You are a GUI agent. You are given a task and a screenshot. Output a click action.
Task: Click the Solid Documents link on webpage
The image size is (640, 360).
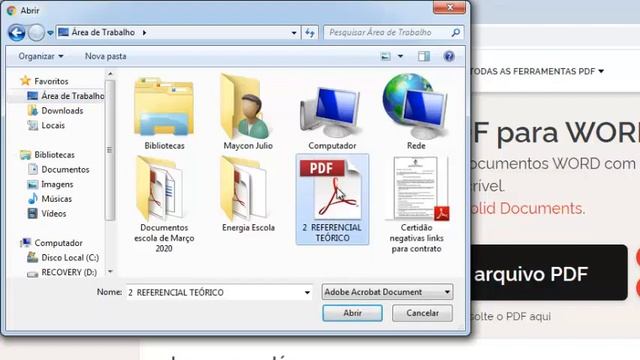point(528,209)
